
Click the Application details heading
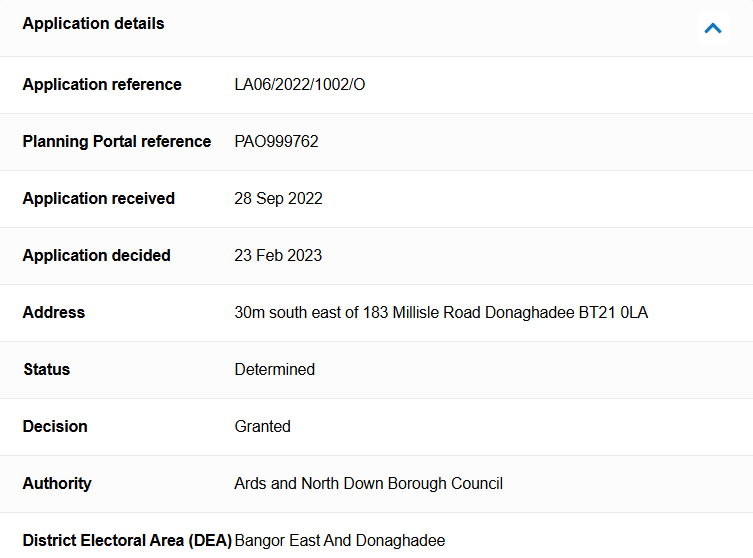[93, 24]
